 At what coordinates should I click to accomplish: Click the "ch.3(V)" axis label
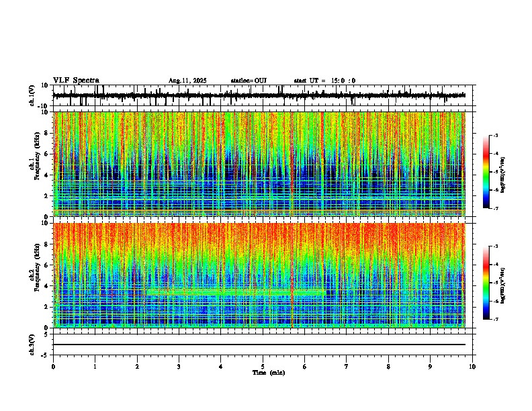(x=32, y=345)
